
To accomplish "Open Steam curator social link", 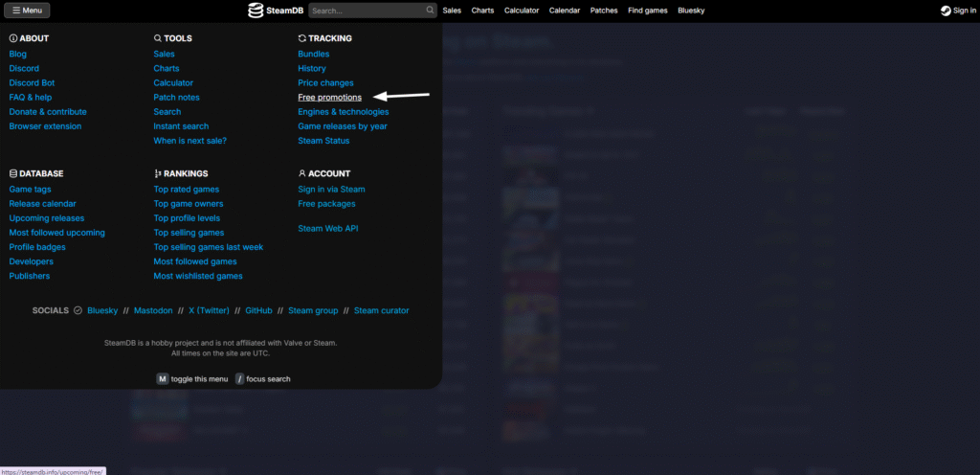I will click(x=381, y=310).
